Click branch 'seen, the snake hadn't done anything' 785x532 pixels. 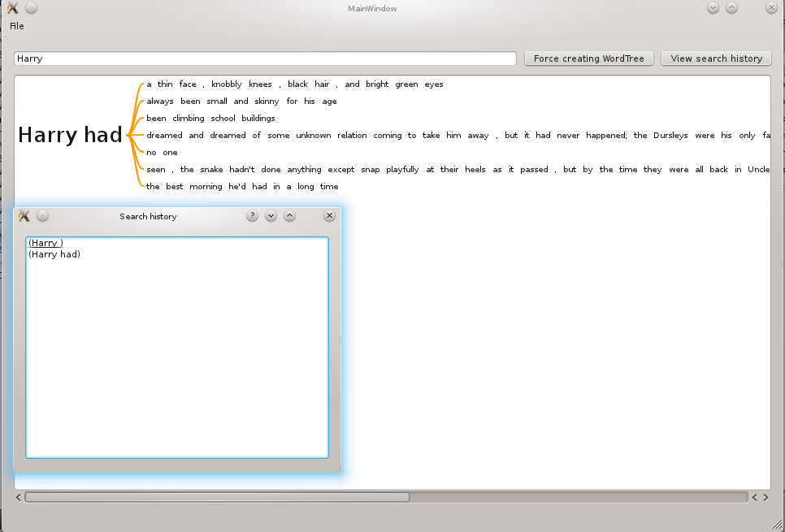pyautogui.click(x=458, y=169)
